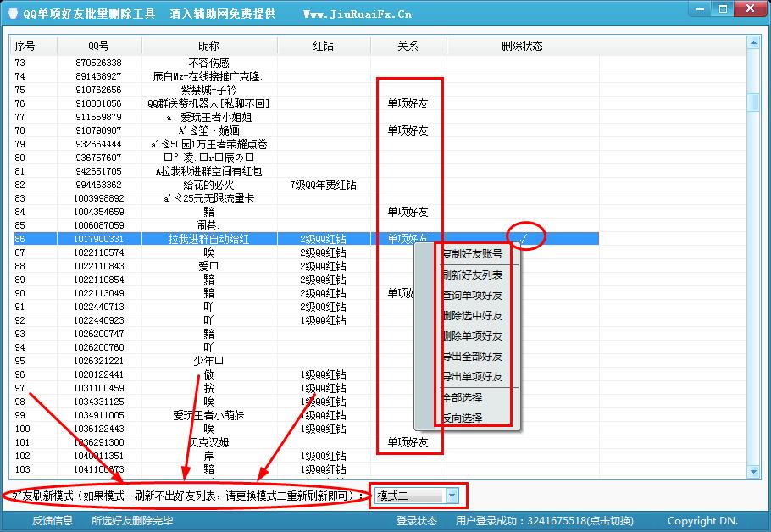This screenshot has width=771, height=532.
Task: Select 删除单项好友 in the context menu
Action: tap(472, 335)
